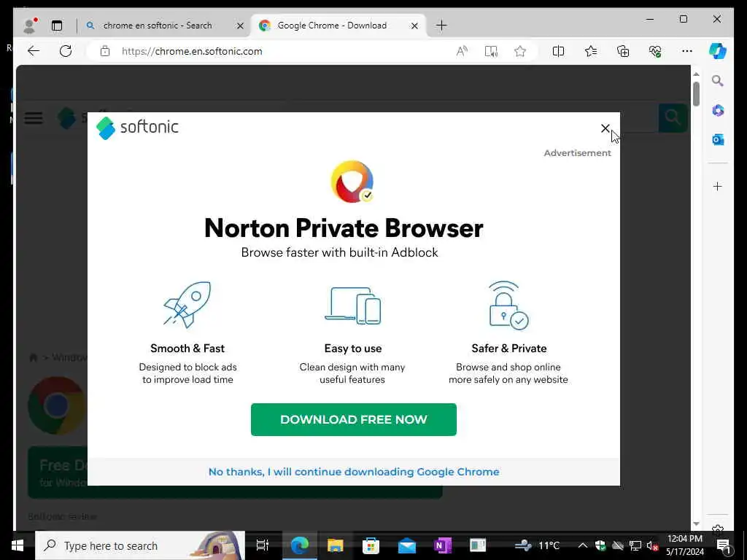Open Microsoft 365 in sidebar
The height and width of the screenshot is (560, 747).
[718, 111]
